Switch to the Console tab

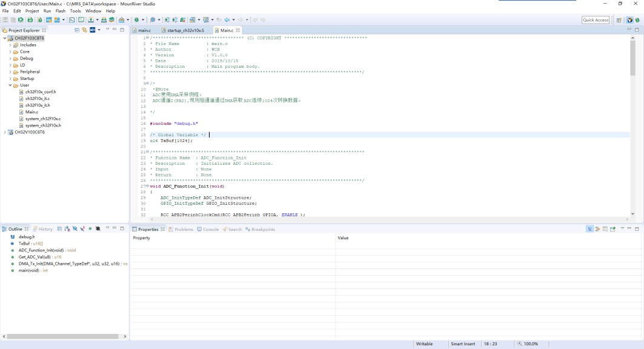pyautogui.click(x=208, y=229)
